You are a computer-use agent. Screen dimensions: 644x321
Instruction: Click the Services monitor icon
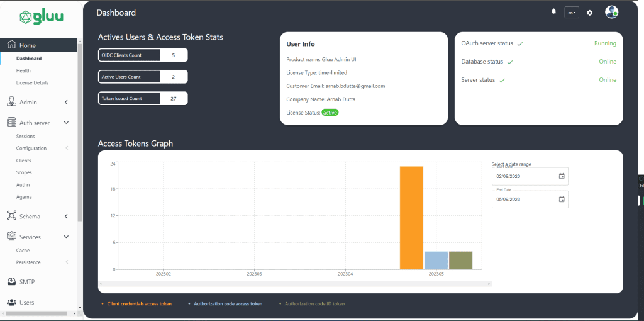[x=12, y=236]
